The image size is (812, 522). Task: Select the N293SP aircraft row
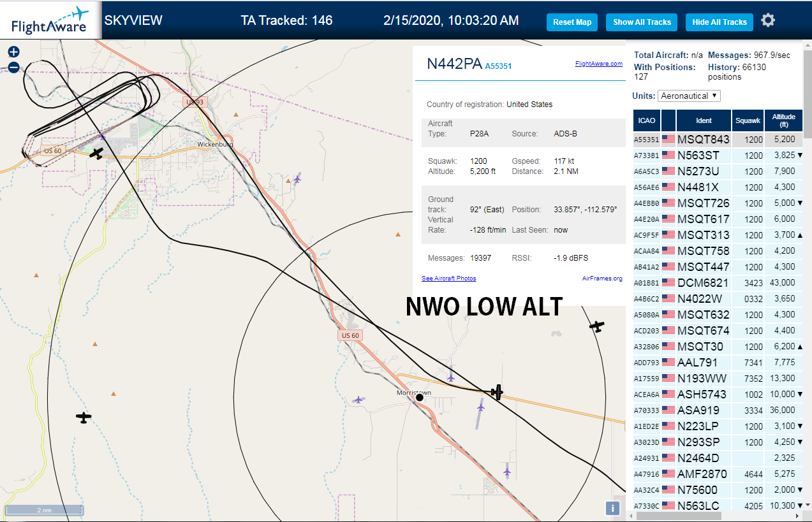point(718,442)
